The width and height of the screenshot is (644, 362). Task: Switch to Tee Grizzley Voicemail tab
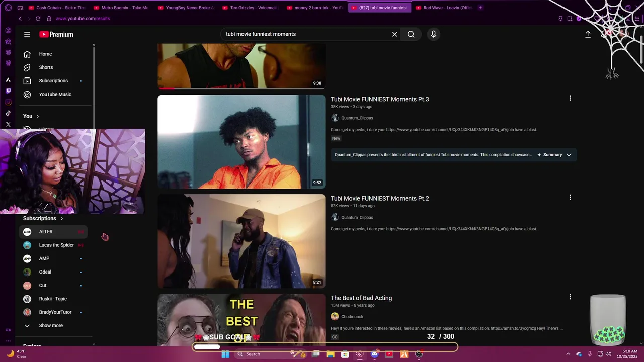coord(251,8)
